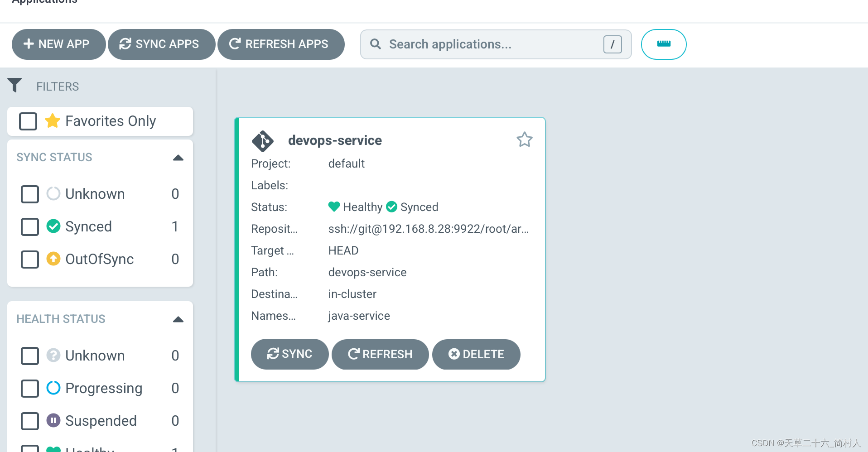Viewport: 868px width, 452px height.
Task: Click the slash shortcut badge in search
Action: coord(612,44)
